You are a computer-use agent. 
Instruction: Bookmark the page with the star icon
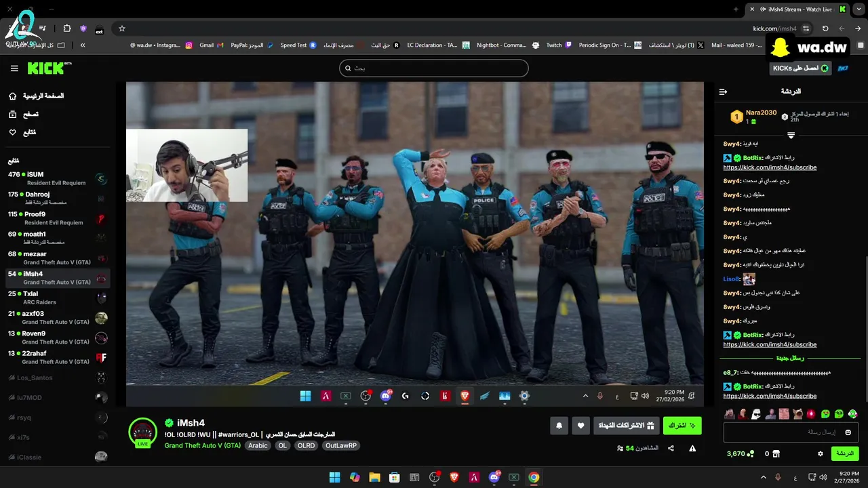tap(122, 28)
